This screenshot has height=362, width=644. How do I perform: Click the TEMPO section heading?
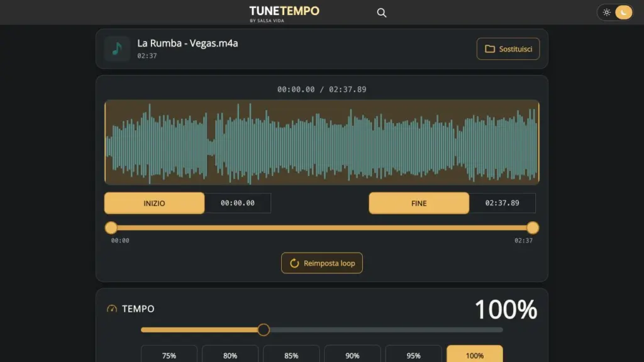[x=138, y=309]
